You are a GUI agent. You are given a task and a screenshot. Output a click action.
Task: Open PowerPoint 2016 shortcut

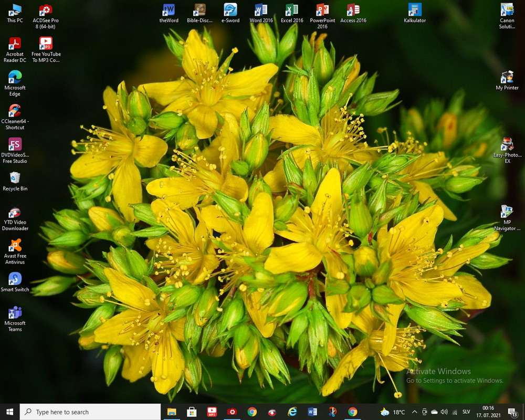pyautogui.click(x=322, y=16)
